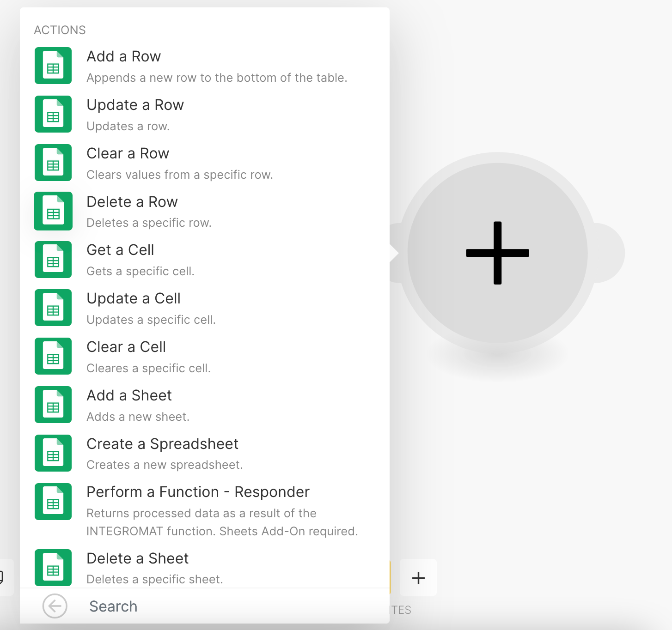Pick the Update a Row action title
The width and height of the screenshot is (672, 630).
(x=135, y=105)
